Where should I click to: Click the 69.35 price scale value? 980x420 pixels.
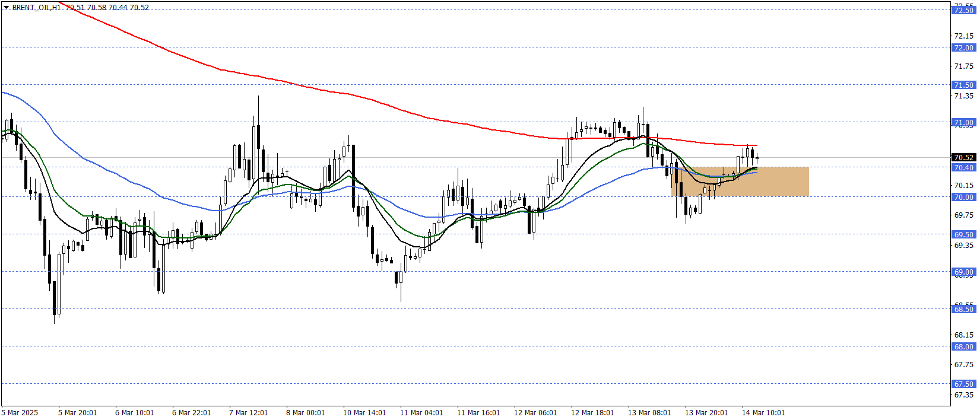[963, 245]
